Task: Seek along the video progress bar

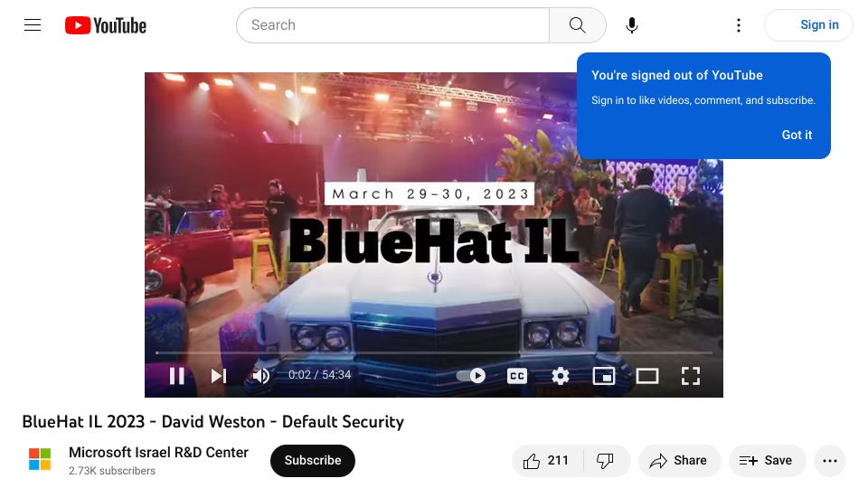Action: pyautogui.click(x=434, y=352)
